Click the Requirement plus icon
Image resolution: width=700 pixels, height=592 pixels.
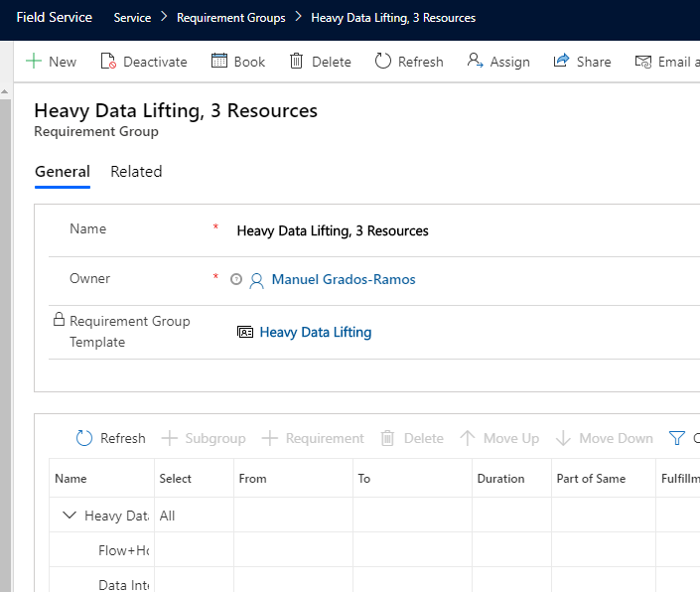[270, 438]
